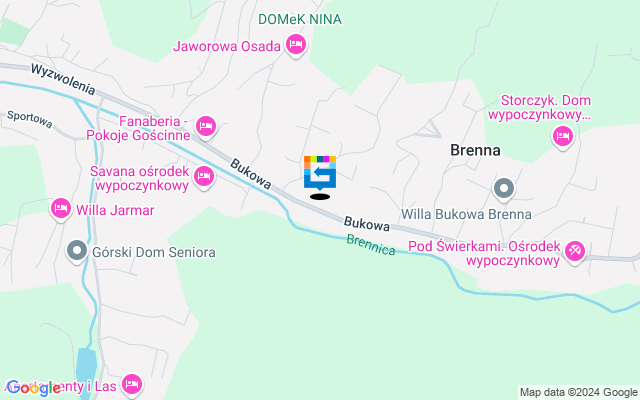
Task: Select the Brenna town label
Action: pos(475,150)
